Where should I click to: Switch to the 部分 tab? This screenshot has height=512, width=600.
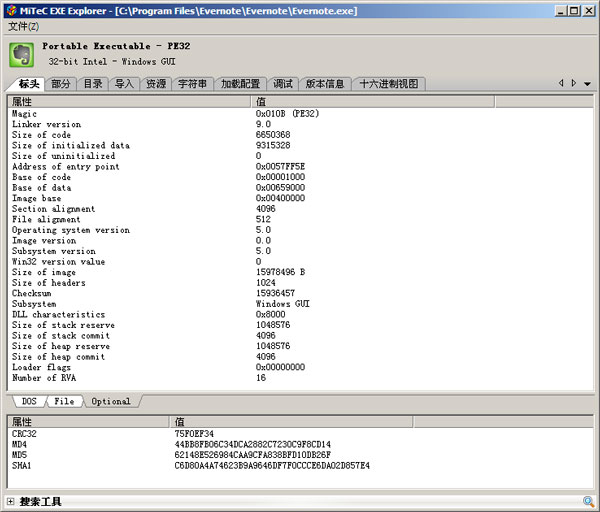coord(60,84)
